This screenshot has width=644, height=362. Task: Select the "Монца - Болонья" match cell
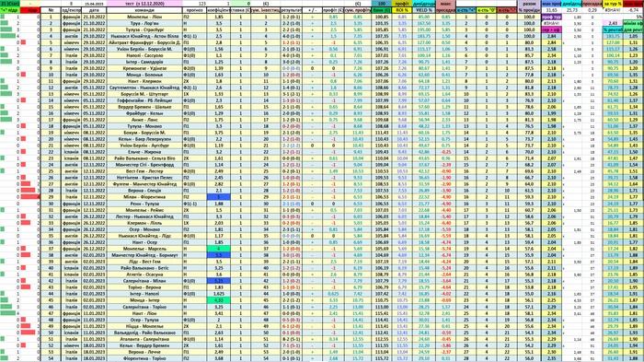[144, 75]
